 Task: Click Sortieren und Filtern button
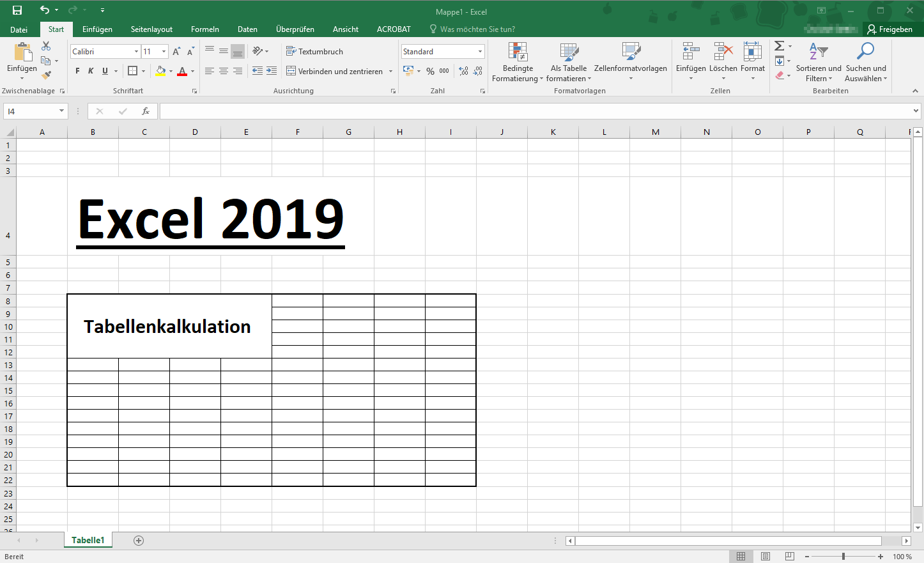click(819, 62)
